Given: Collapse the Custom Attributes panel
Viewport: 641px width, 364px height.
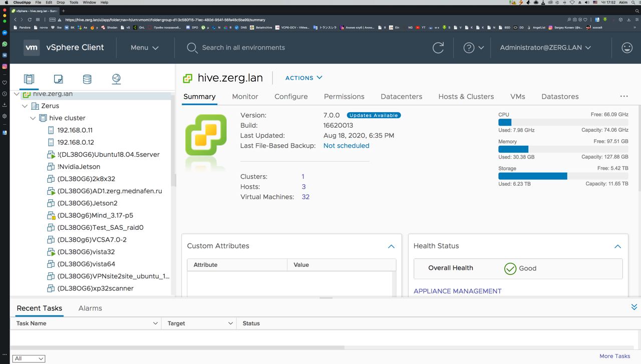Looking at the screenshot, I should click(x=391, y=246).
